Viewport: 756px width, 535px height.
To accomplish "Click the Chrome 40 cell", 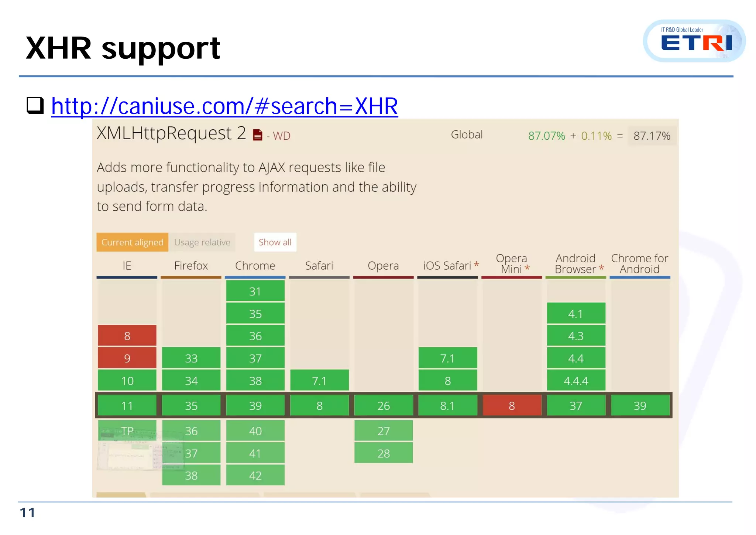I will pos(255,431).
